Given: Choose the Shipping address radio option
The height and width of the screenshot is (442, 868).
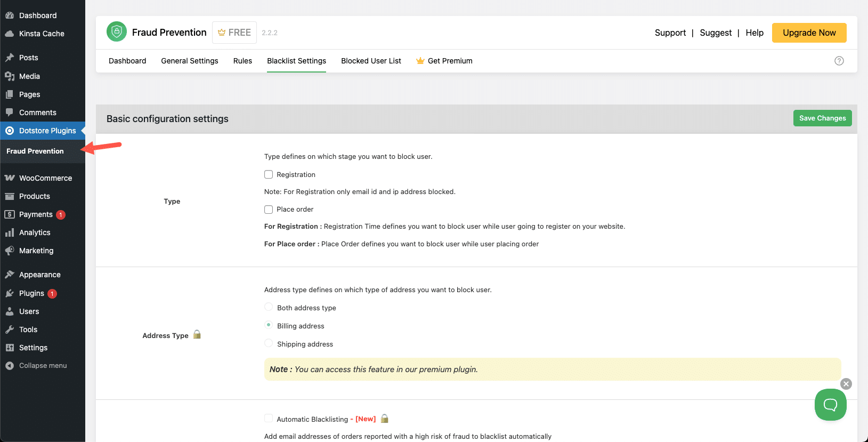Looking at the screenshot, I should 269,343.
